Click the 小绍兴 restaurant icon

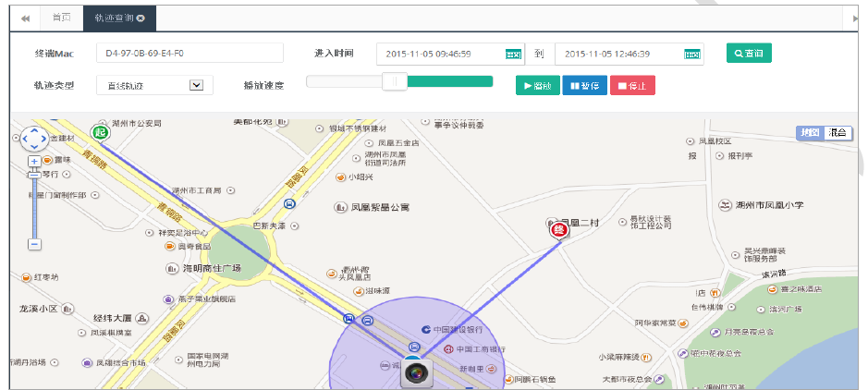click(341, 177)
